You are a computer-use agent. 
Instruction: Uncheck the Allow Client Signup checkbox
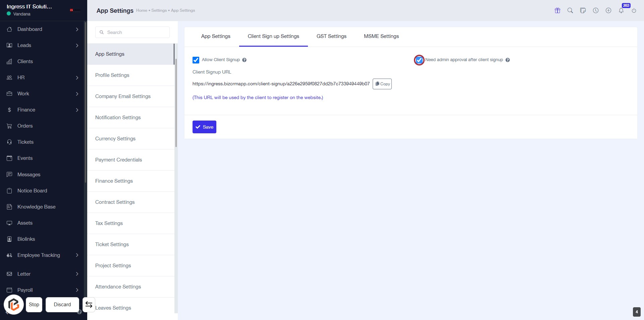196,60
